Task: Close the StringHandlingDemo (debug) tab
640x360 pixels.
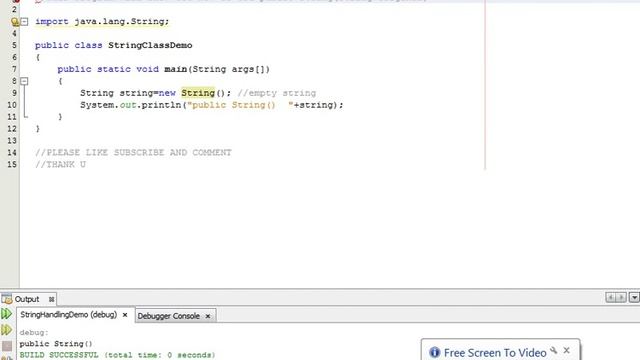Action: pos(125,315)
